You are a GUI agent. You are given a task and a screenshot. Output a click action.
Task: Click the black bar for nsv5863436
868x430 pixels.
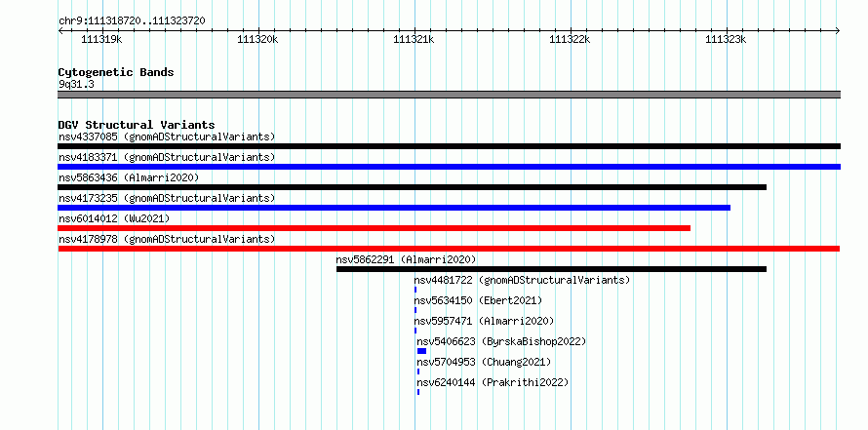[x=412, y=187]
